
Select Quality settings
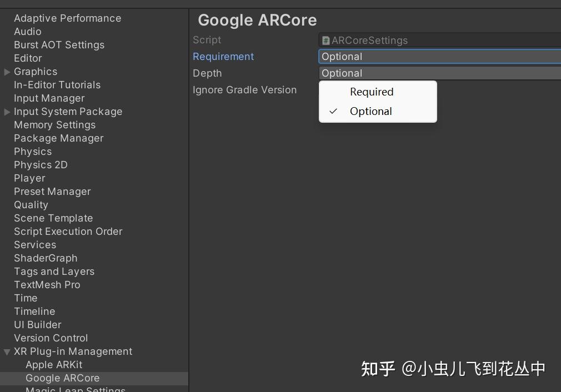click(31, 204)
